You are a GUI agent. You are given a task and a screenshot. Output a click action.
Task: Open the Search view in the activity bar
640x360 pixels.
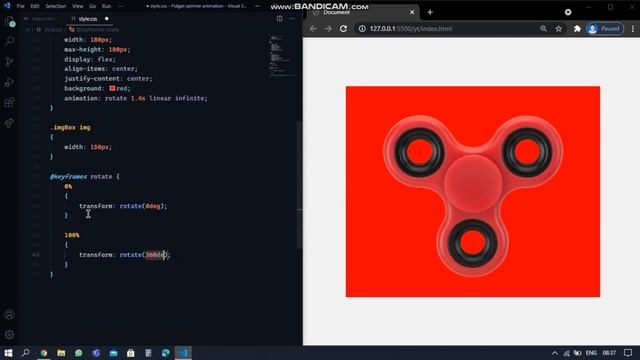pyautogui.click(x=9, y=41)
